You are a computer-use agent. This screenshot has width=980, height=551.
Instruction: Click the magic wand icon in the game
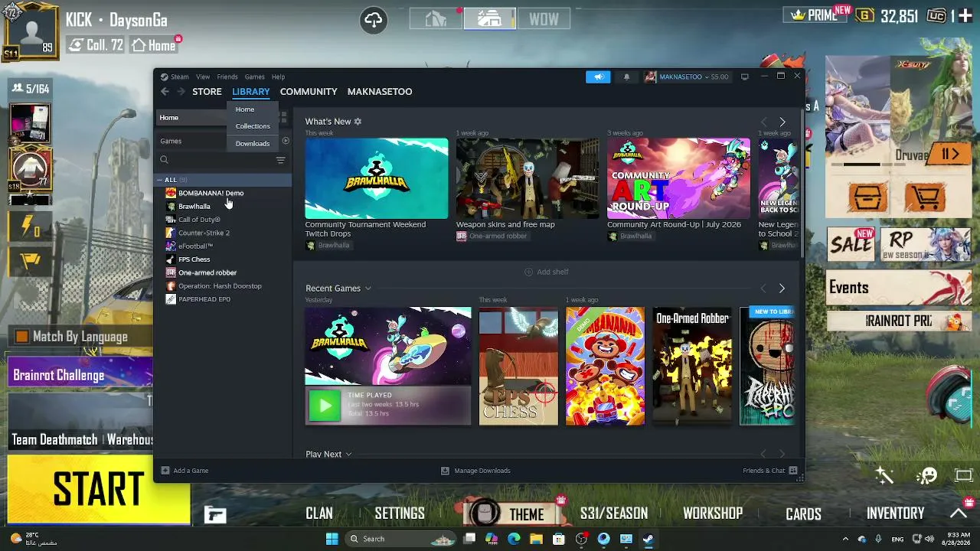885,476
